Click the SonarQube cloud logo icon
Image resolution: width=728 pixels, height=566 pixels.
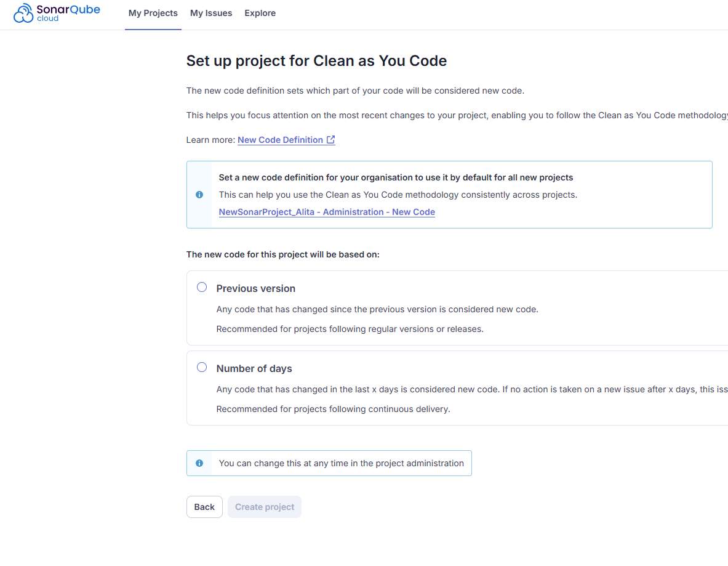23,13
